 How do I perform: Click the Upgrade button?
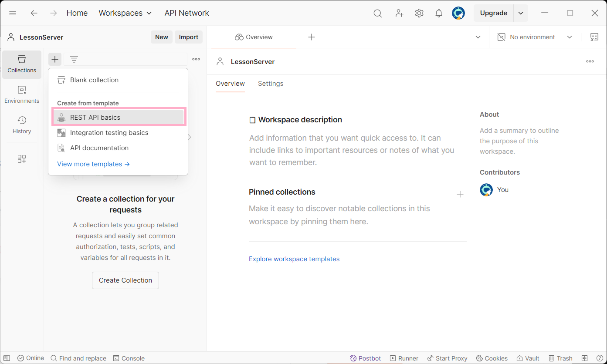click(x=493, y=13)
